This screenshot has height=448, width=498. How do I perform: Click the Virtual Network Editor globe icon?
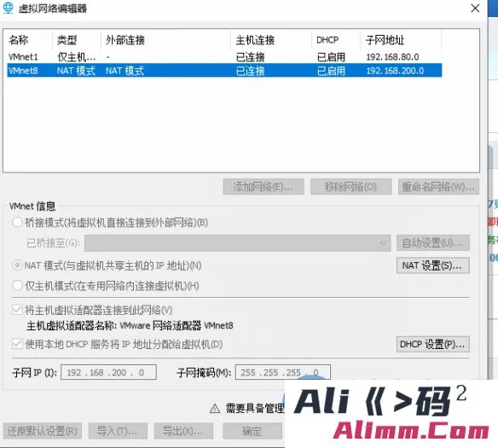[8, 9]
